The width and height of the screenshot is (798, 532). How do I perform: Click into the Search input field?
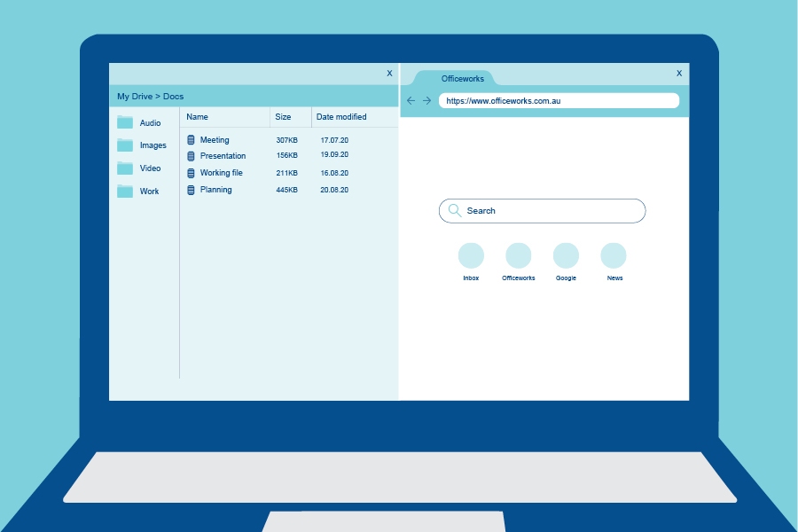pyautogui.click(x=542, y=211)
